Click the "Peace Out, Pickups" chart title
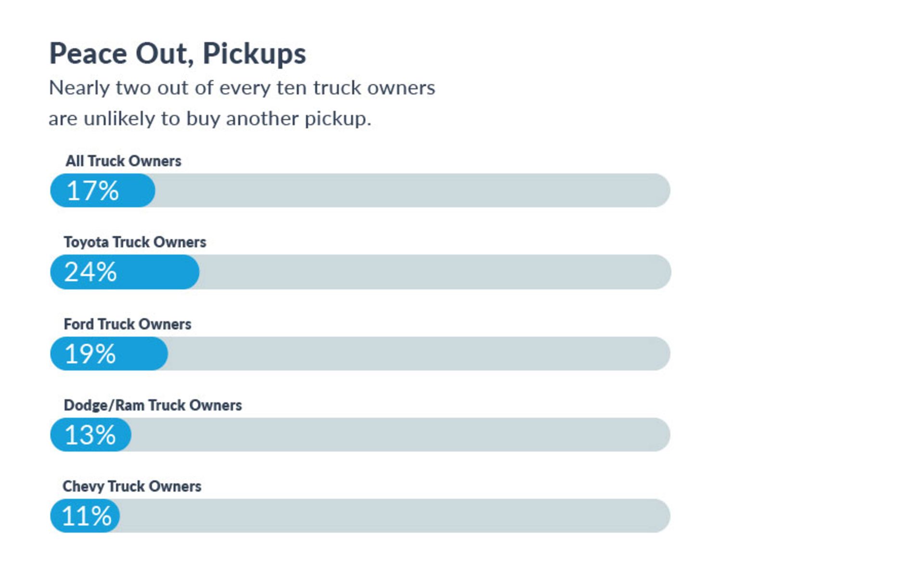924x585 pixels. (x=177, y=53)
